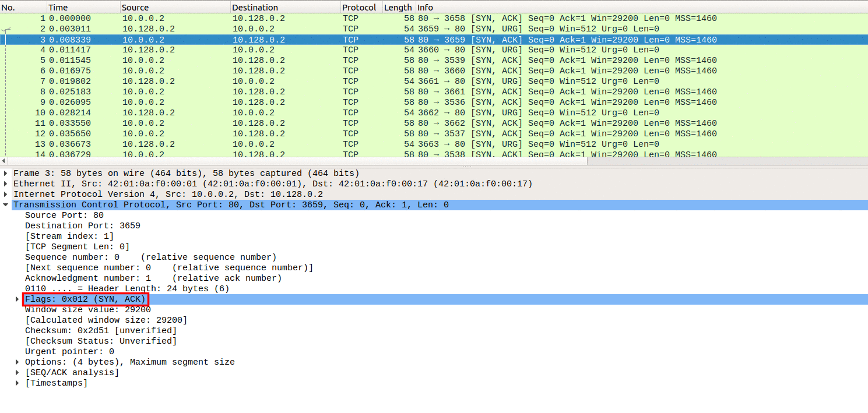Expand Internet Protocol Version 4 section
Viewport: 868px width, 413px height.
click(x=6, y=195)
